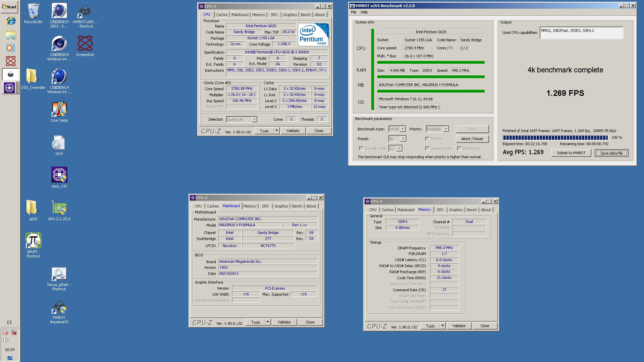Click Validate in CPU-Z CPU window
The height and width of the screenshot is (362, 644).
pyautogui.click(x=293, y=131)
